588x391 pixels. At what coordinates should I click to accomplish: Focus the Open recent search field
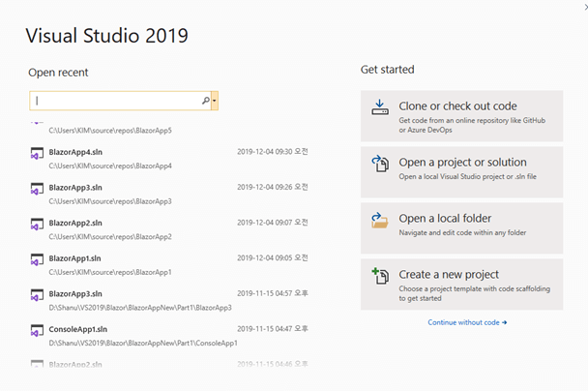(x=116, y=101)
